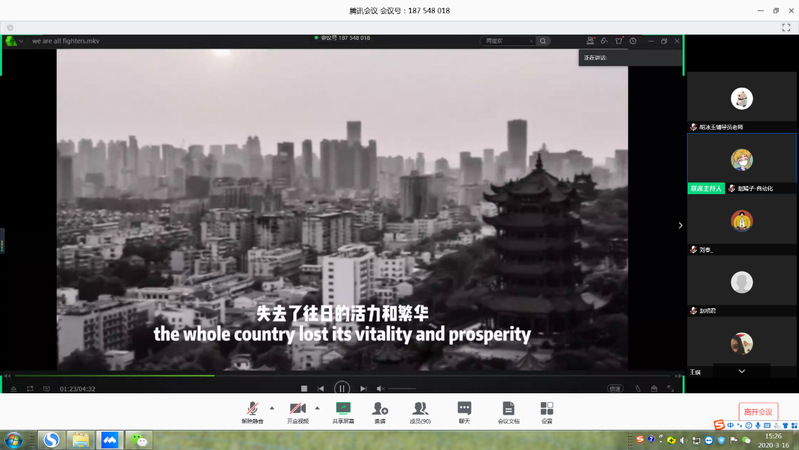Viewport: 799px width, 450px height.
Task: Open the Windows Start menu
Action: click(x=14, y=439)
